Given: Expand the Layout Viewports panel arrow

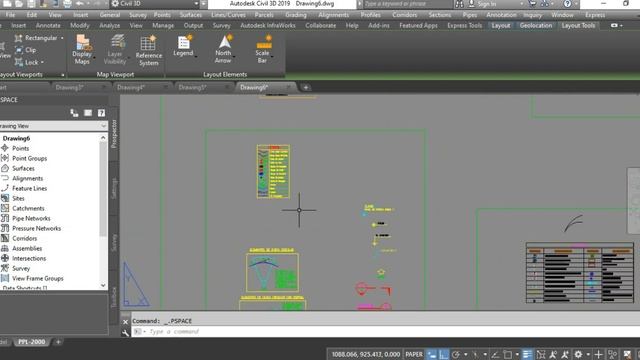Looking at the screenshot, I should (63, 75).
